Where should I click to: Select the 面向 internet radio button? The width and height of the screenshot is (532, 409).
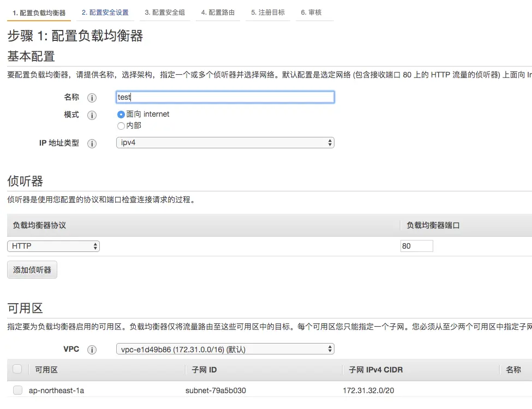pos(121,115)
